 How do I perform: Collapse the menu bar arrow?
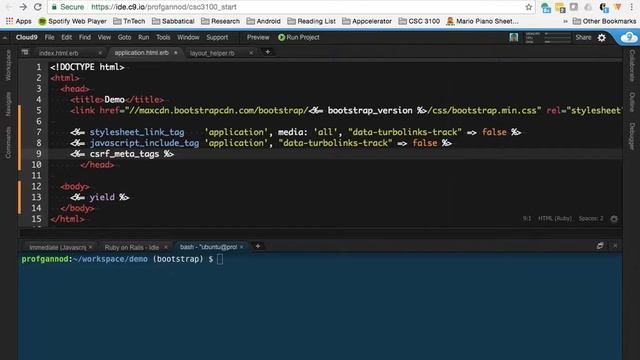(x=5, y=38)
